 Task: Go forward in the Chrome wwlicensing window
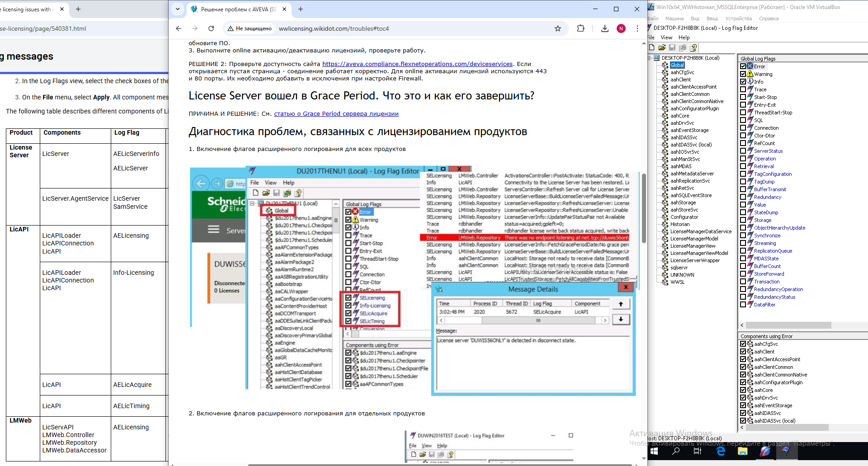coord(195,28)
